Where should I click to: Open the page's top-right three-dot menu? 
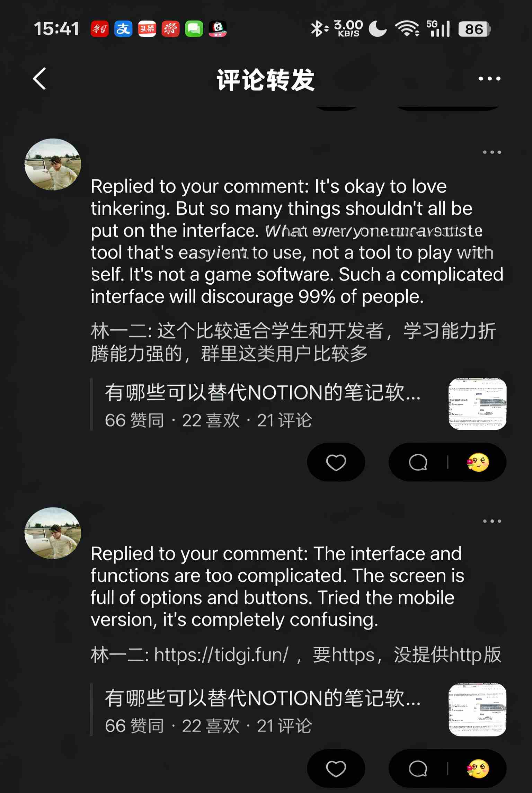pos(489,79)
